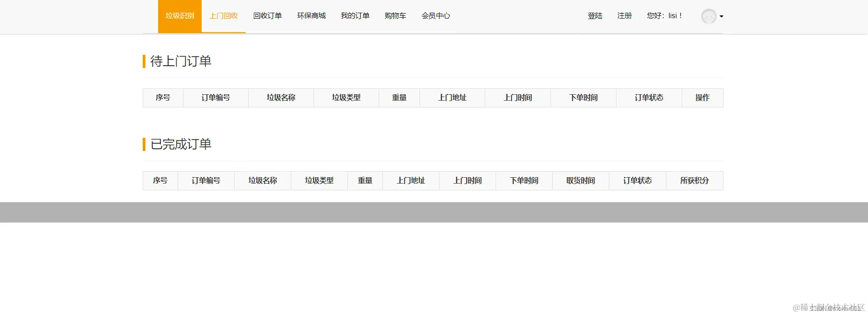Viewport: 868px width, 315px height.
Task: Click the 待上门订单 section heading
Action: pos(181,61)
